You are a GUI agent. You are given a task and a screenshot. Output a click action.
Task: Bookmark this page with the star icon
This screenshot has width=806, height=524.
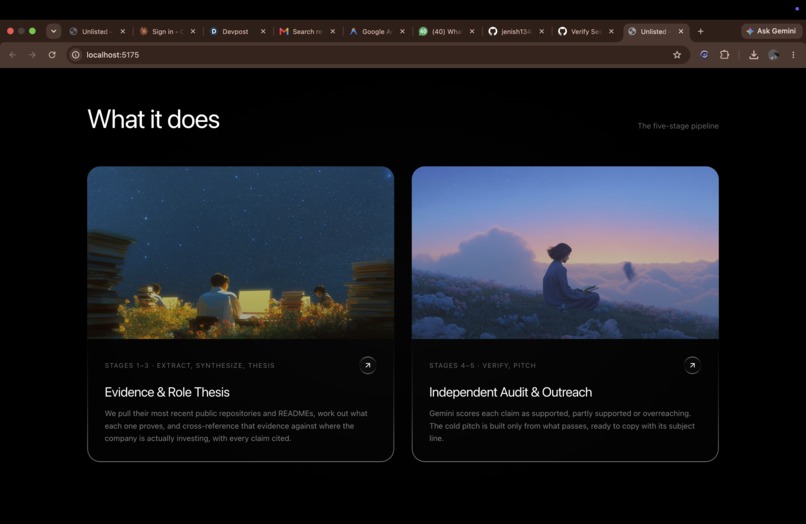pos(677,55)
